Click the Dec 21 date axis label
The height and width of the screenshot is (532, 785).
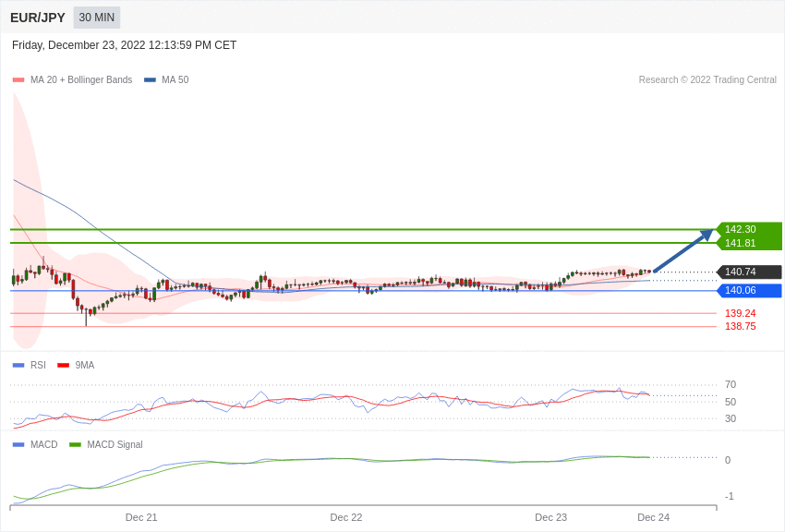pyautogui.click(x=141, y=517)
